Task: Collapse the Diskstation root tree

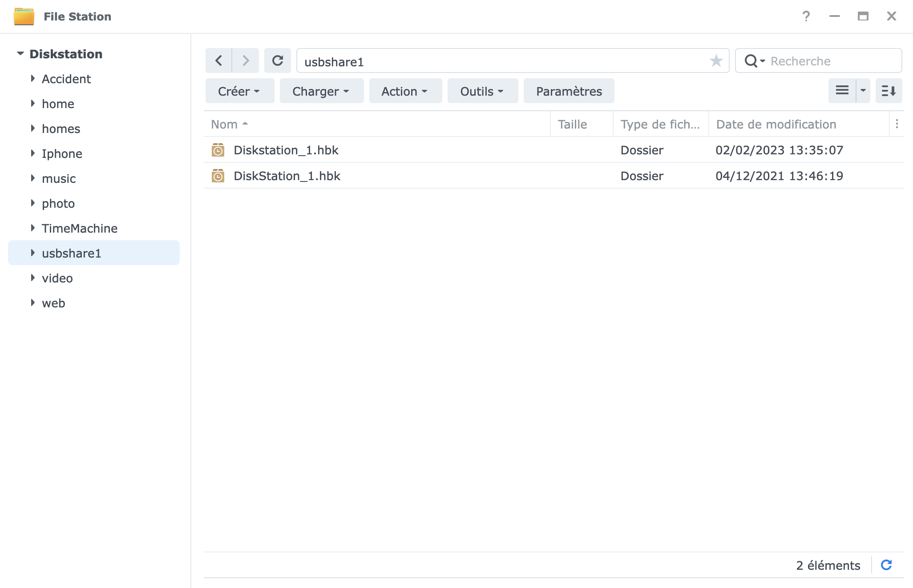Action: (20, 54)
